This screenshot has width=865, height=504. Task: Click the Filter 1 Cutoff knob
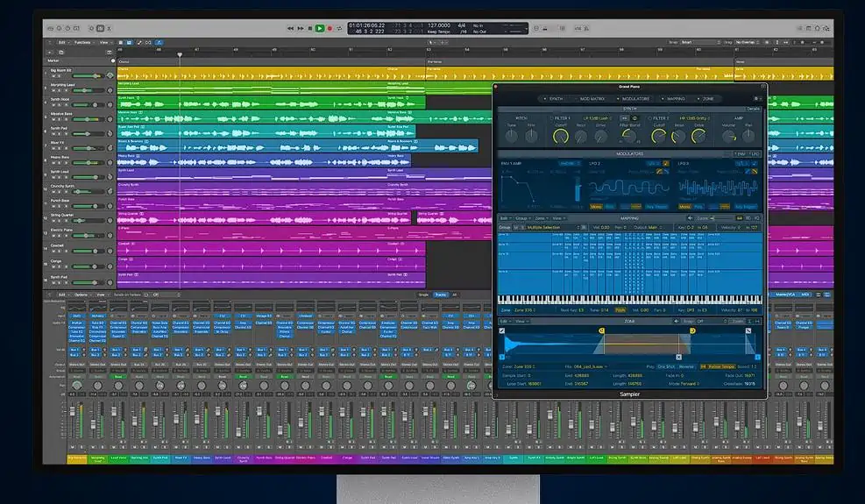pos(561,137)
